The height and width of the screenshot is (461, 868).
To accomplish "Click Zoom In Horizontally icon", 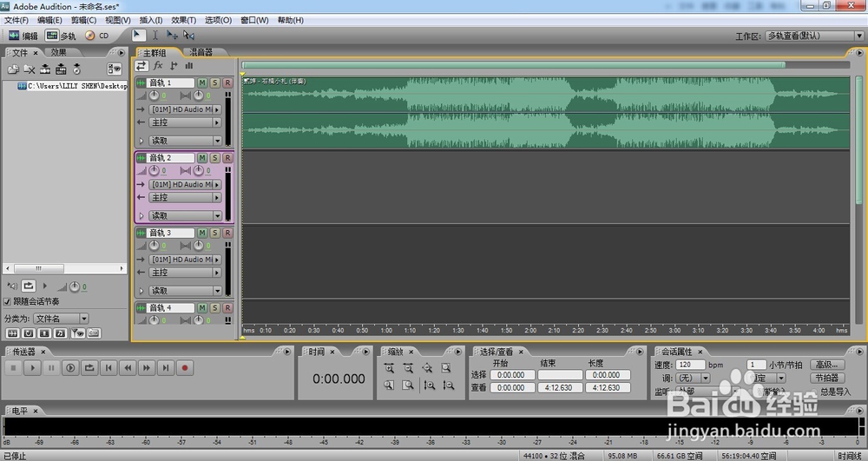I will coord(389,368).
